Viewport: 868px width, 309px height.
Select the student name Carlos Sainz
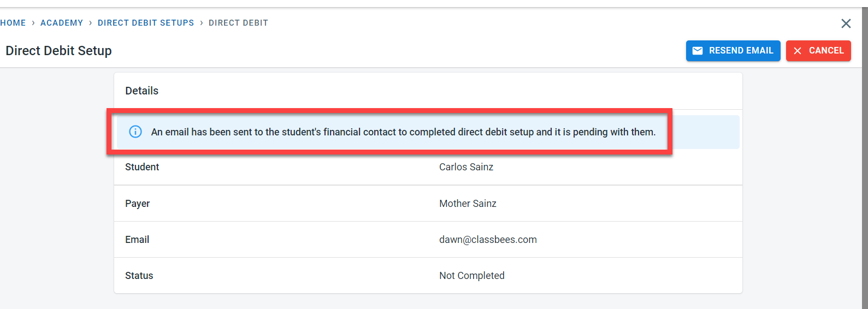466,167
